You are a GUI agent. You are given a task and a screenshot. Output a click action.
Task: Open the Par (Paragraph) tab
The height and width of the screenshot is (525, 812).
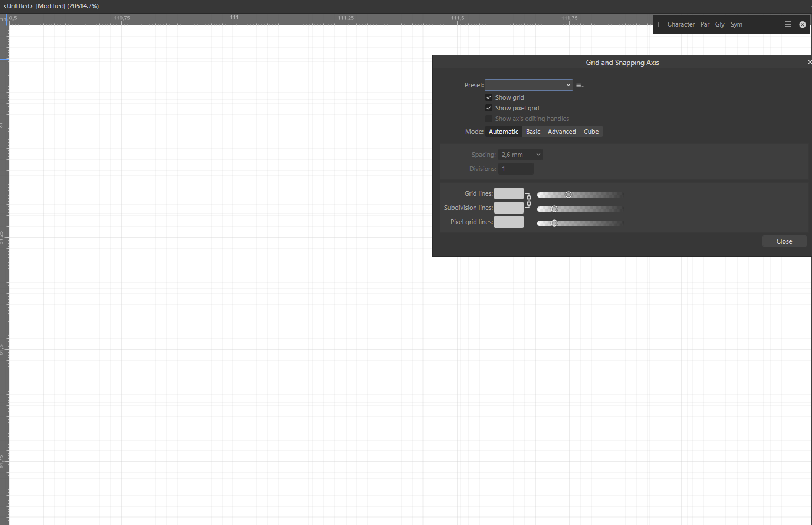point(705,24)
